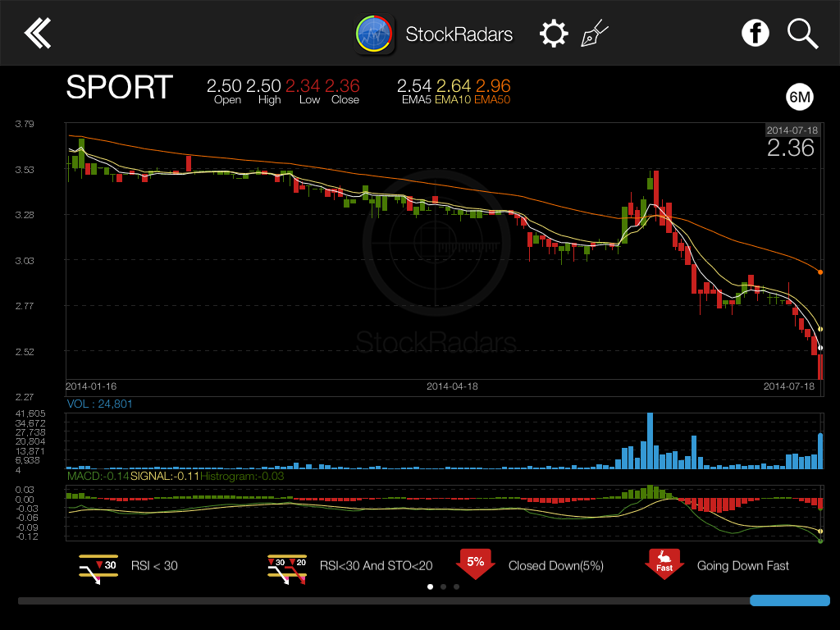Select the 'RSI < 30' label
Viewport: 840px width, 630px height.
tap(154, 566)
